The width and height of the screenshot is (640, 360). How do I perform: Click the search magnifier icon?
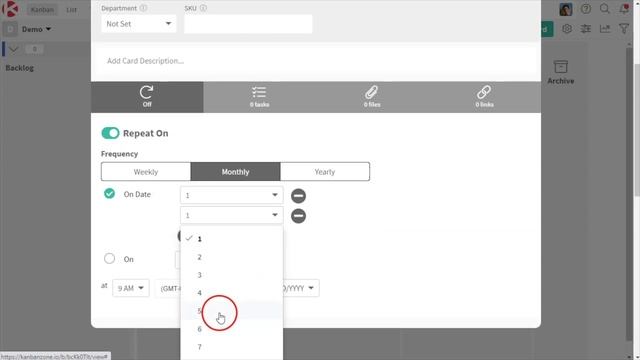coord(604,9)
